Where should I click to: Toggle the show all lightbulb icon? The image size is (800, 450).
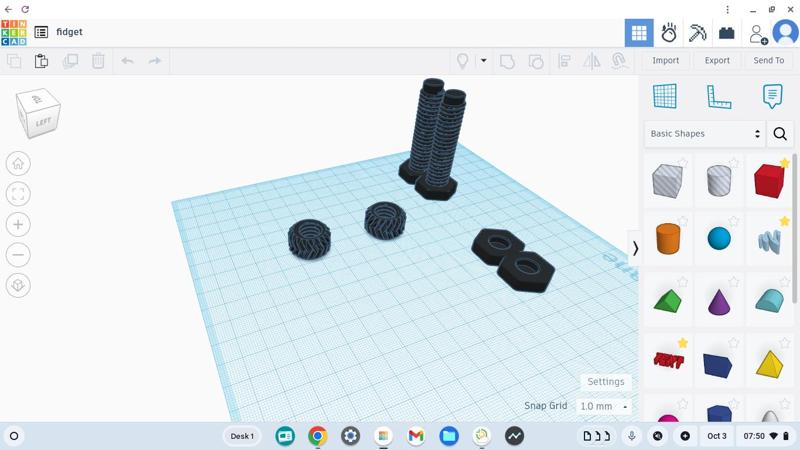coord(462,61)
